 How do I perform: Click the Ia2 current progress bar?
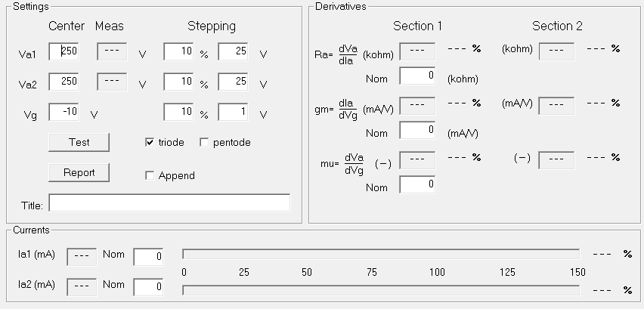[381, 289]
